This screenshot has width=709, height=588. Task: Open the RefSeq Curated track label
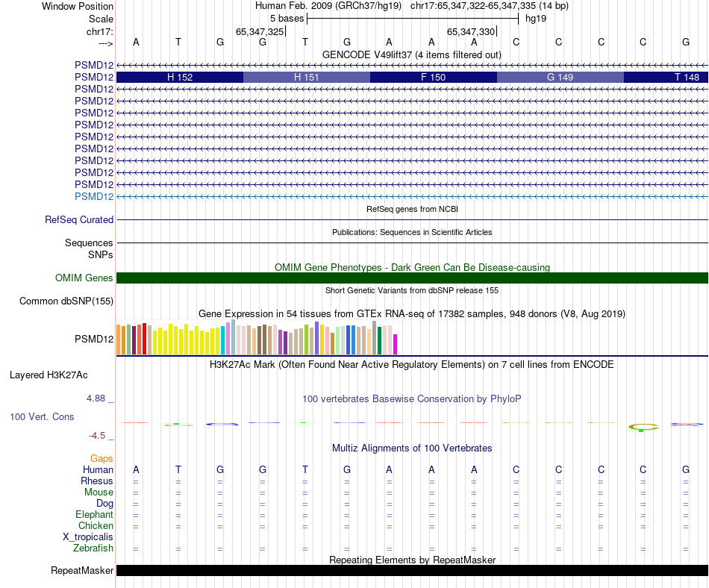79,219
